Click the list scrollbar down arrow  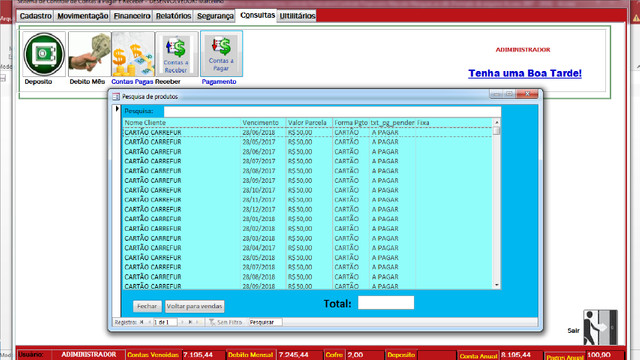[497, 285]
